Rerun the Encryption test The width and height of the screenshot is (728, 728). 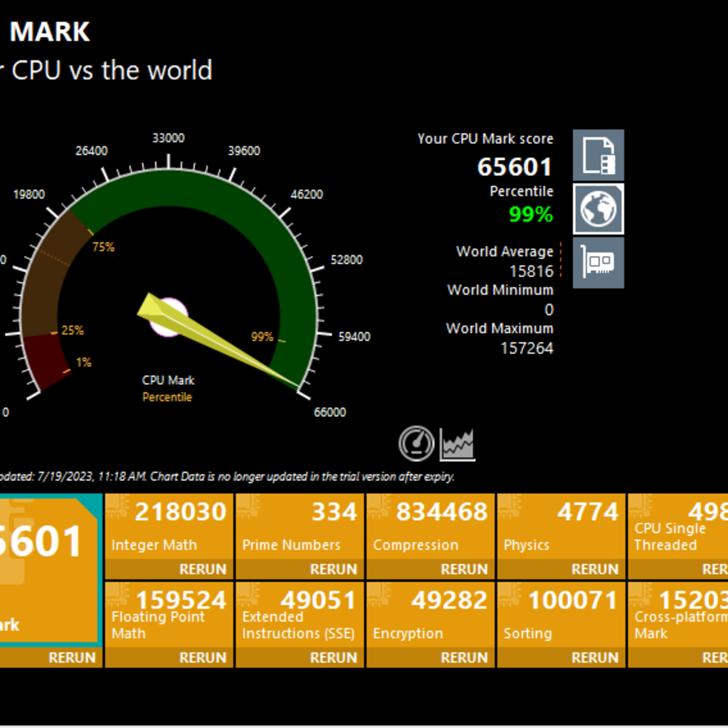tap(464, 657)
